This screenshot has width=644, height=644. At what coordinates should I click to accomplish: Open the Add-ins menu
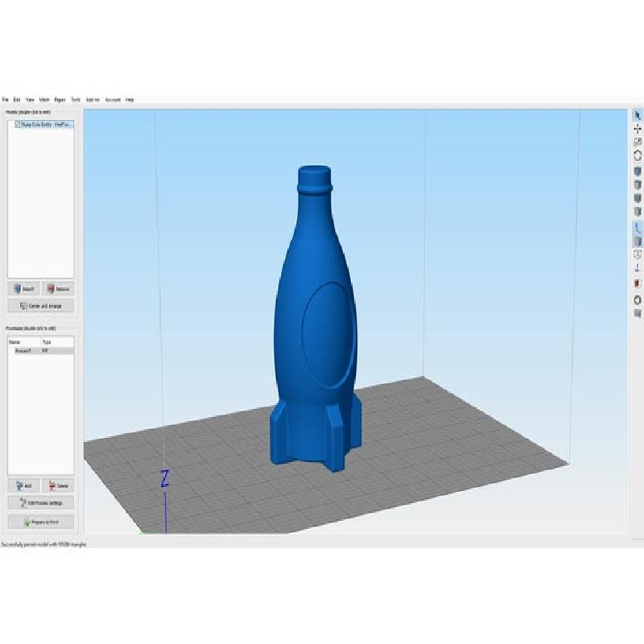[93, 100]
